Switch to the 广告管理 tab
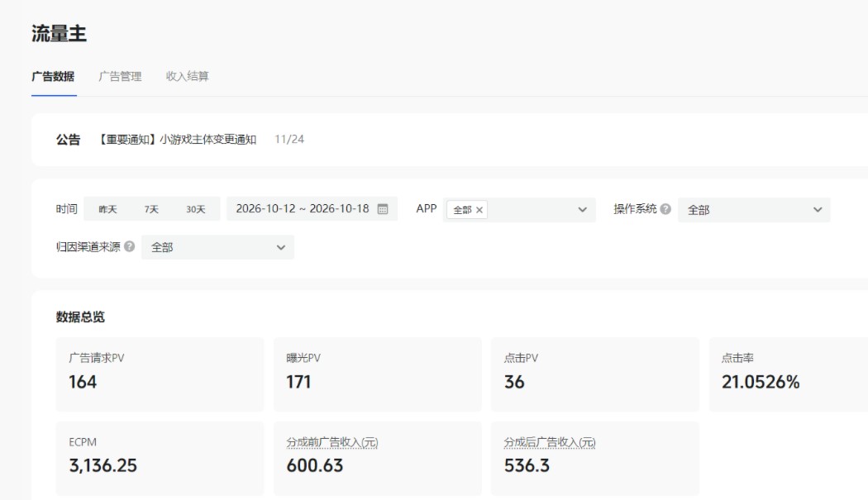The height and width of the screenshot is (500, 868). point(120,76)
